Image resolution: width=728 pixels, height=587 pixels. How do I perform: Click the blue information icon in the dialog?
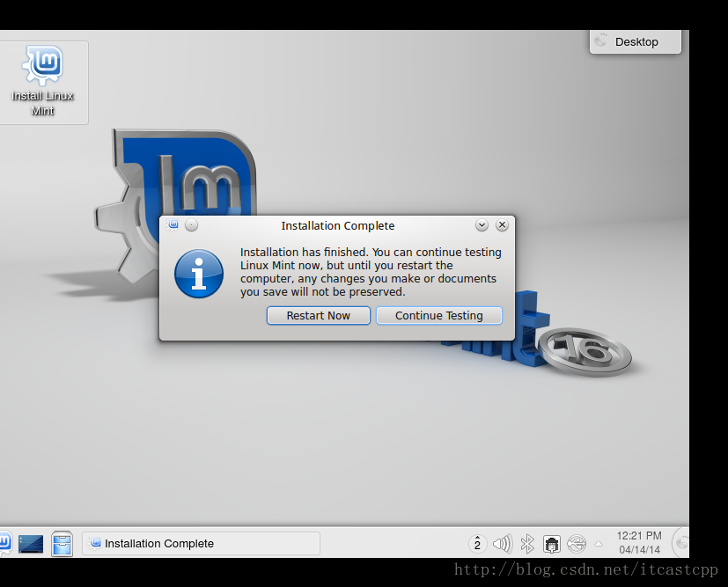[199, 274]
